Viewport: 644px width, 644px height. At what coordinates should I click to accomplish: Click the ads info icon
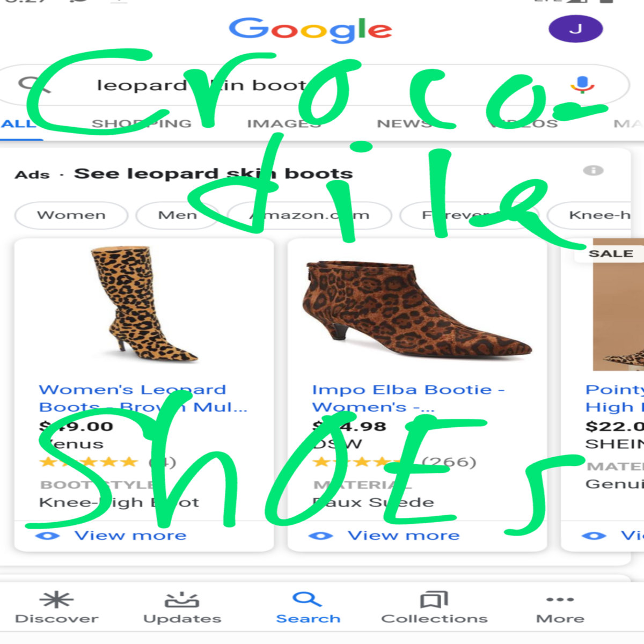(593, 171)
